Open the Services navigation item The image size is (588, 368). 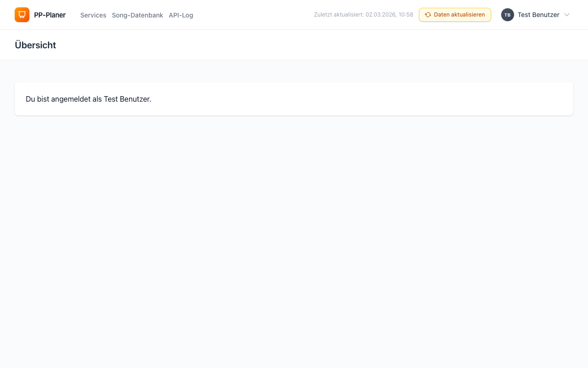click(x=93, y=15)
